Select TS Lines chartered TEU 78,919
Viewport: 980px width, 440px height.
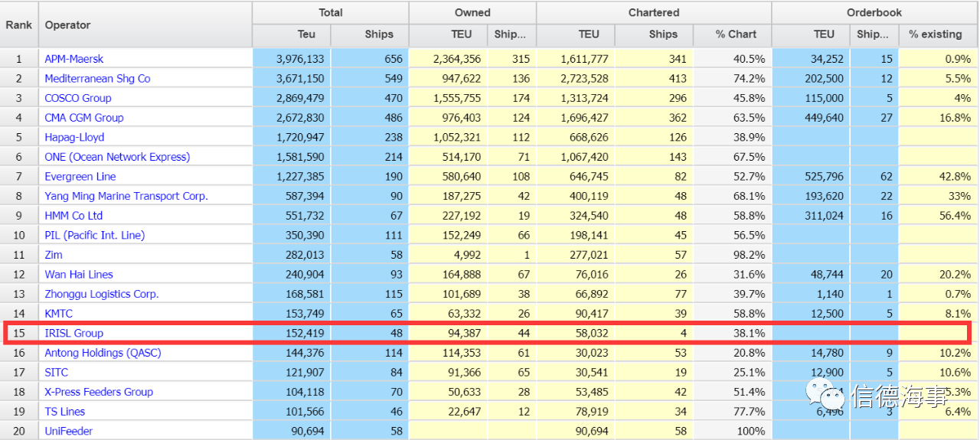[x=593, y=412]
